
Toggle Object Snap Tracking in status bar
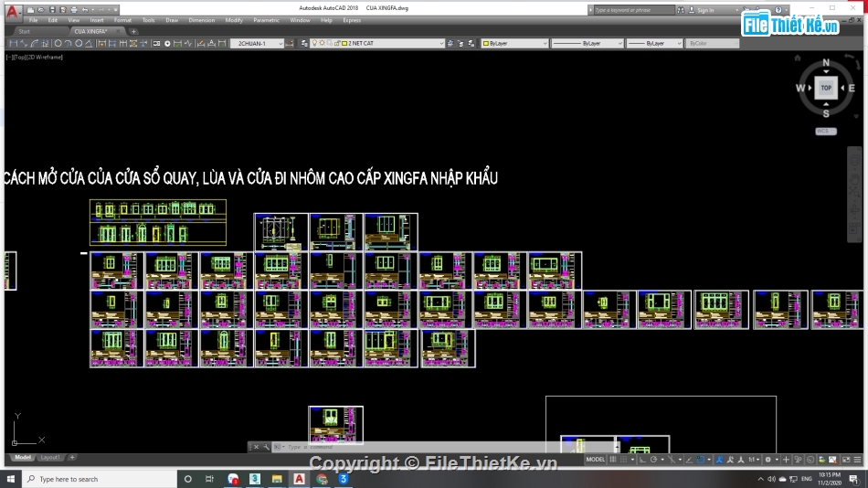click(x=689, y=460)
